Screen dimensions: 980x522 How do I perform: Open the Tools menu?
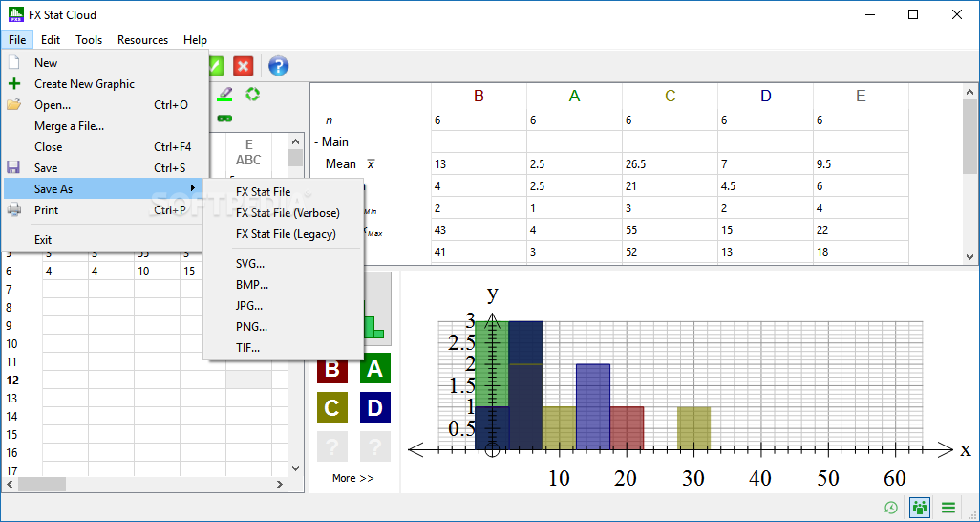[x=89, y=39]
